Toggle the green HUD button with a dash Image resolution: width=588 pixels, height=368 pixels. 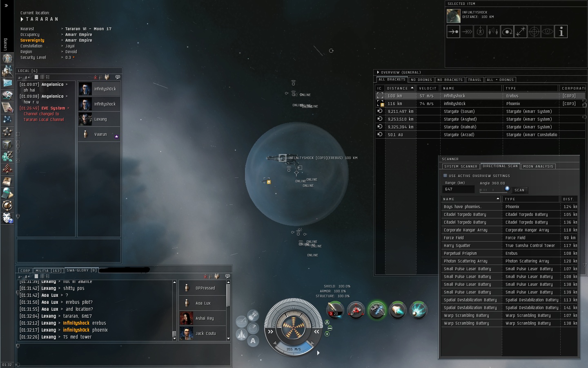pyautogui.click(x=330, y=328)
